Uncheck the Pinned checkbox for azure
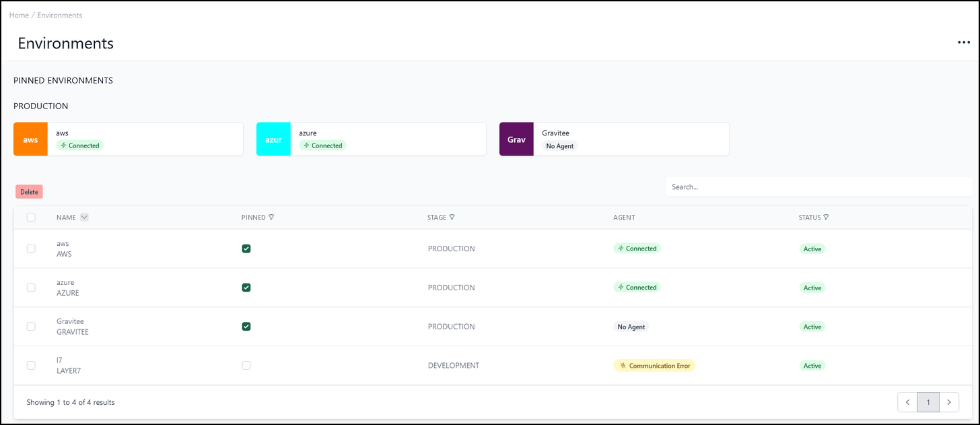Screen dimensions: 980x425 click(x=246, y=287)
